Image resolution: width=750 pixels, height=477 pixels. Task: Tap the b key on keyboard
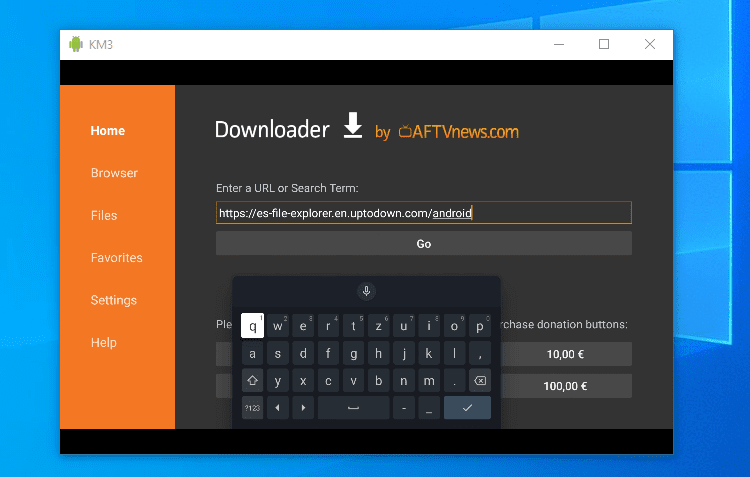(379, 381)
